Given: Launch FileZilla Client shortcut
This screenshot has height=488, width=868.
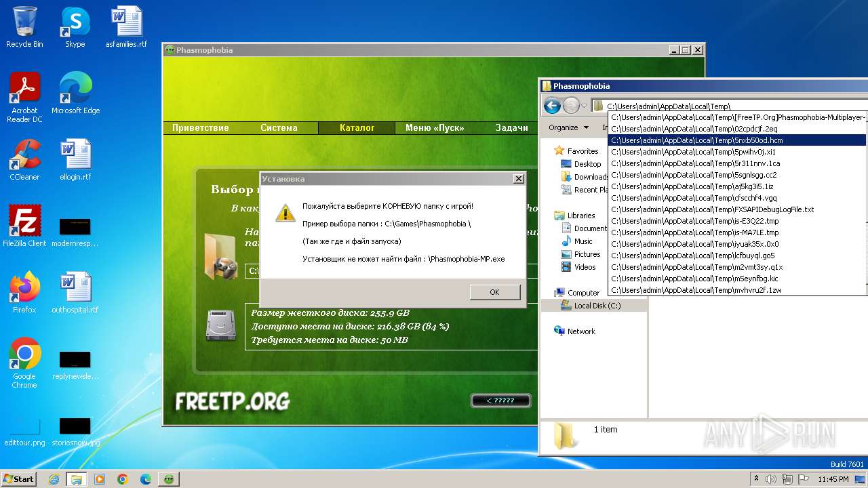Looking at the screenshot, I should coord(24,226).
